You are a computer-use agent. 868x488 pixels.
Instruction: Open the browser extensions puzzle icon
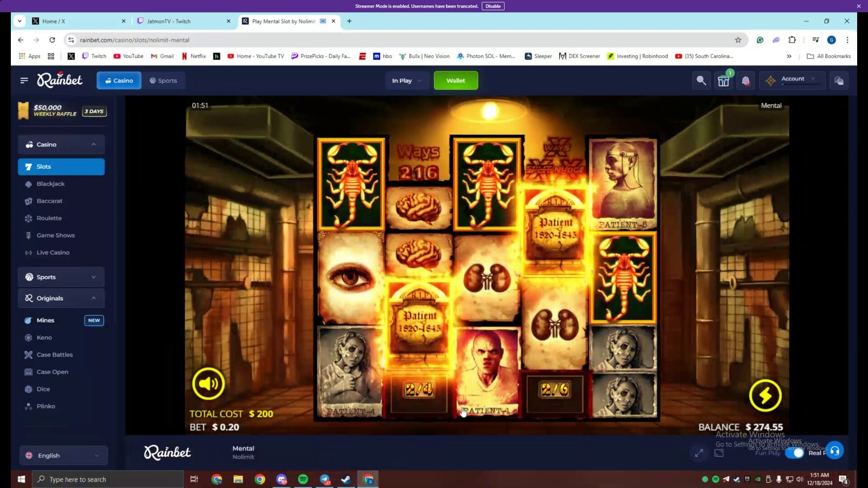pos(792,40)
